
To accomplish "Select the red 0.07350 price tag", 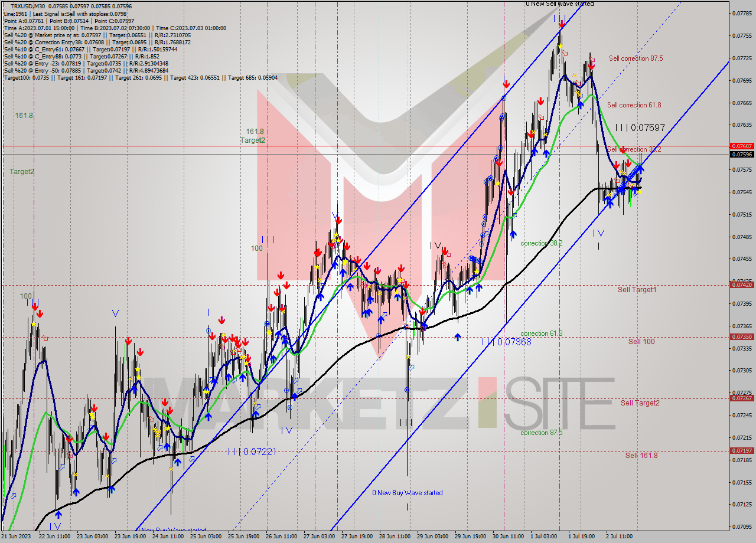I will click(742, 337).
